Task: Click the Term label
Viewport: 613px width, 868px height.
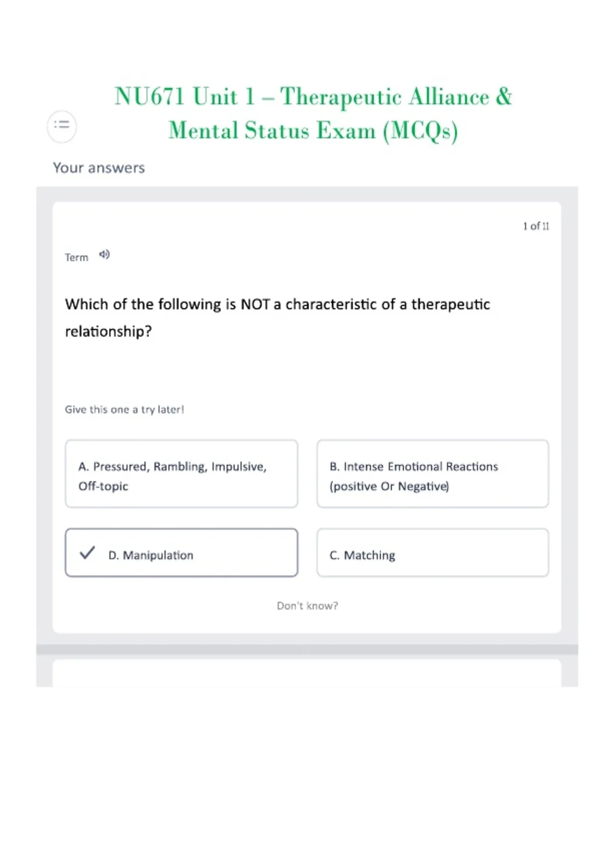Action: [x=77, y=257]
